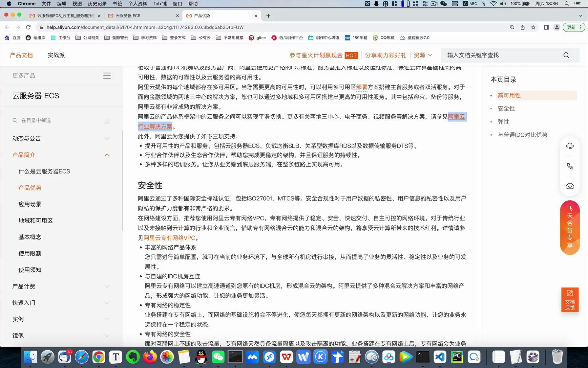
Task: Close the 云服务器 ECS tab
Action: coord(178,16)
